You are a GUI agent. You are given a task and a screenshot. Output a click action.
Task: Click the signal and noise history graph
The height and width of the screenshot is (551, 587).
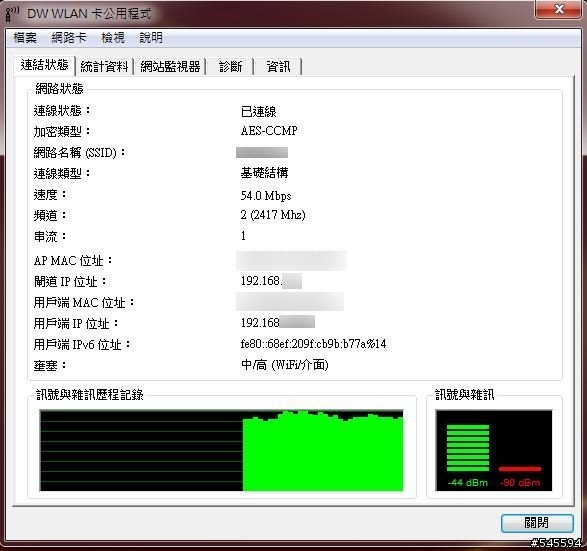pyautogui.click(x=222, y=450)
